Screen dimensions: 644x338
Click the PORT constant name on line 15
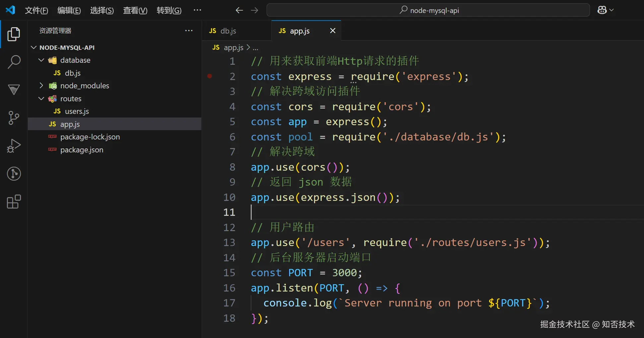point(300,273)
